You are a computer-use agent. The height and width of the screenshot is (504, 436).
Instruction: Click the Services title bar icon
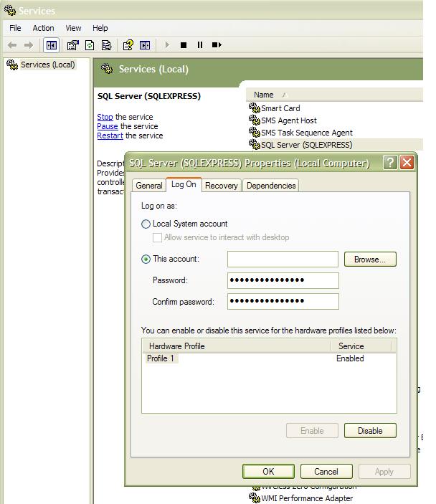10,10
